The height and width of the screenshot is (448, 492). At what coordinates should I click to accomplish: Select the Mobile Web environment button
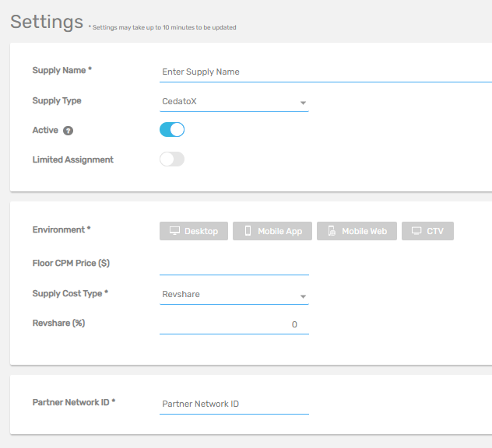point(357,231)
